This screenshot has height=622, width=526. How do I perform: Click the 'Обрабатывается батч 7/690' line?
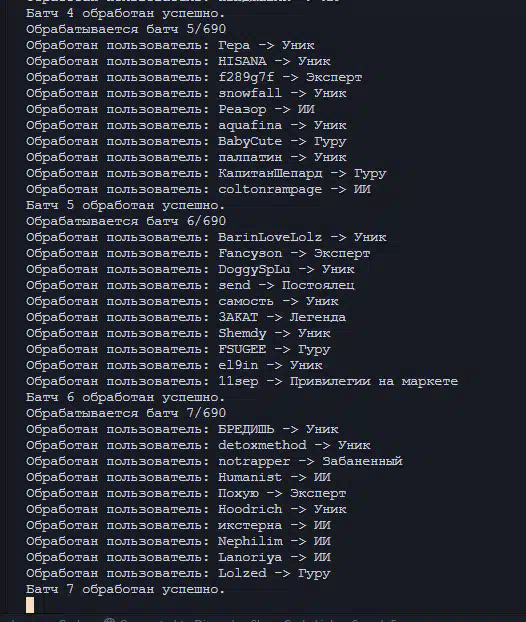coord(126,413)
